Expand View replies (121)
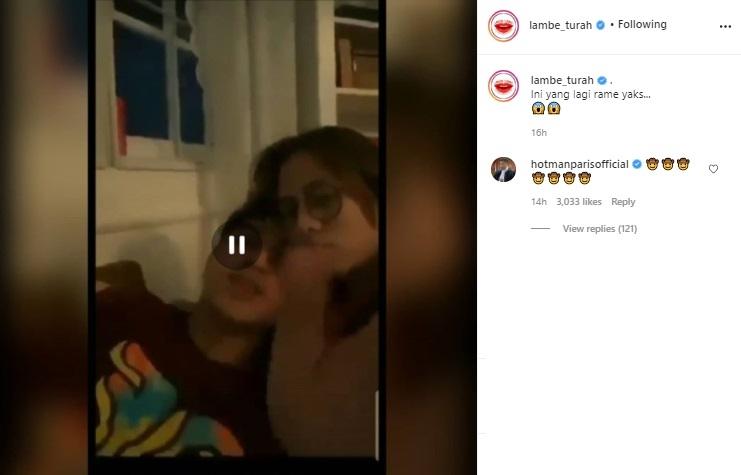Image resolution: width=741 pixels, height=475 pixels. tap(599, 229)
